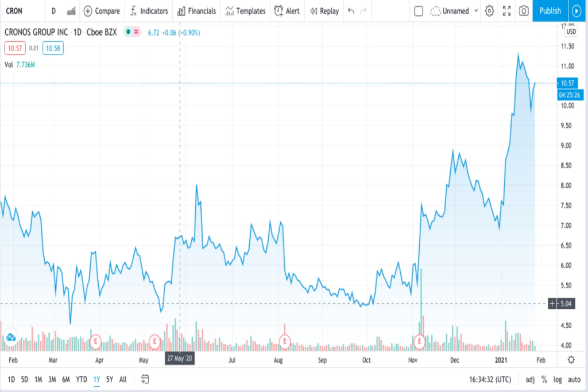Select the 5Y date range
Viewport: 588px width, 392px height.
[x=110, y=379]
